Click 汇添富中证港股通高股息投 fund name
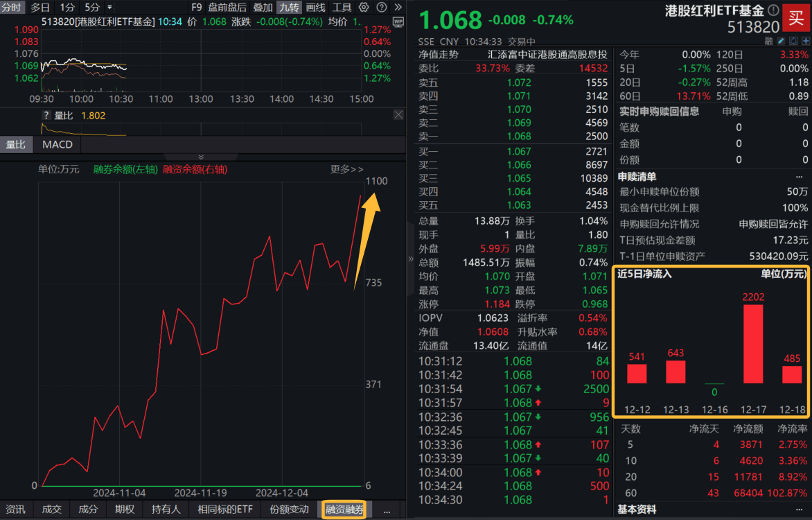The height and width of the screenshot is (520, 812). pos(547,55)
